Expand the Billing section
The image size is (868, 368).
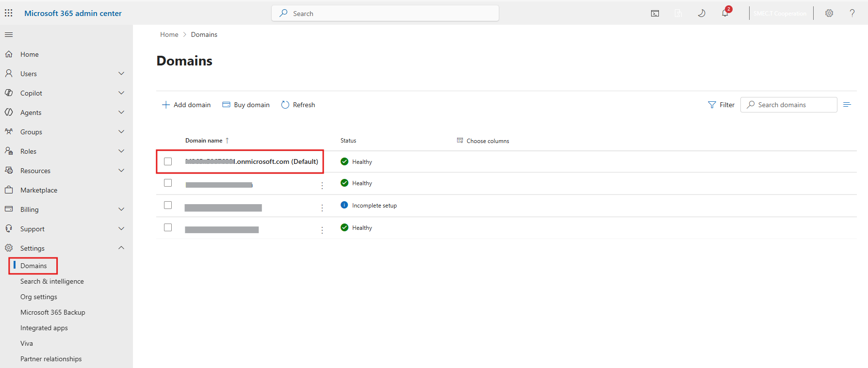121,209
